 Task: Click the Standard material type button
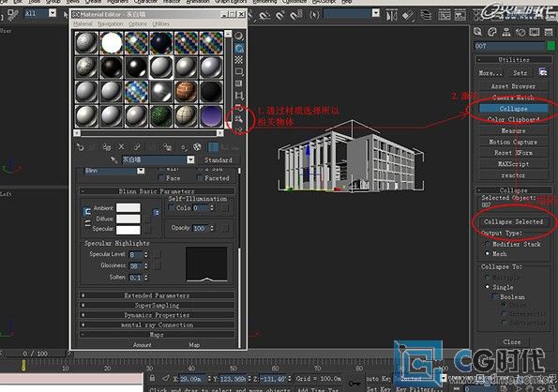pos(219,160)
